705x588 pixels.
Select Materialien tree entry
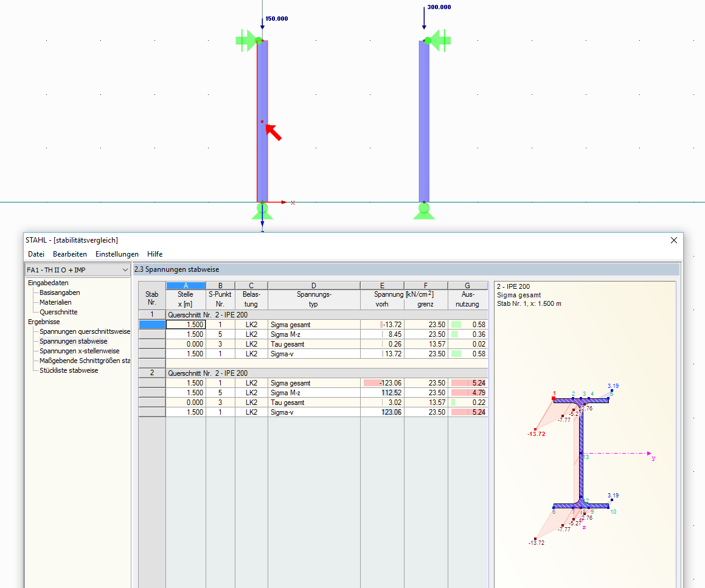point(55,303)
